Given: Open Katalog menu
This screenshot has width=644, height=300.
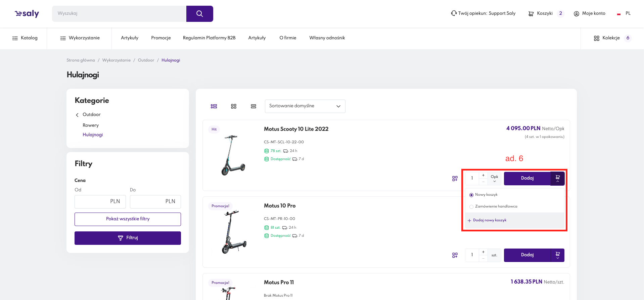Looking at the screenshot, I should coord(25,38).
